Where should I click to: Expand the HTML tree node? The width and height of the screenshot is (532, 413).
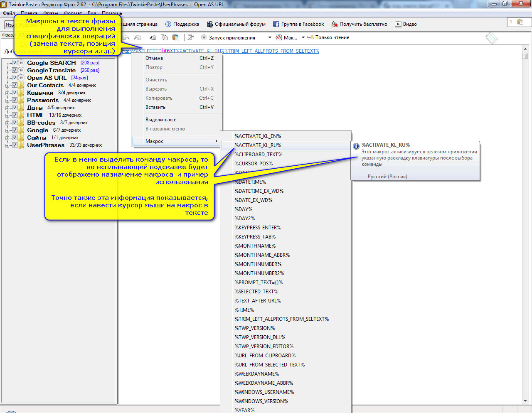pos(7,116)
